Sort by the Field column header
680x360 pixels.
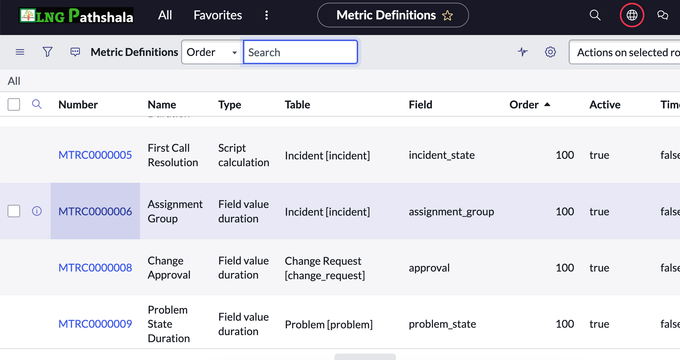tap(420, 105)
